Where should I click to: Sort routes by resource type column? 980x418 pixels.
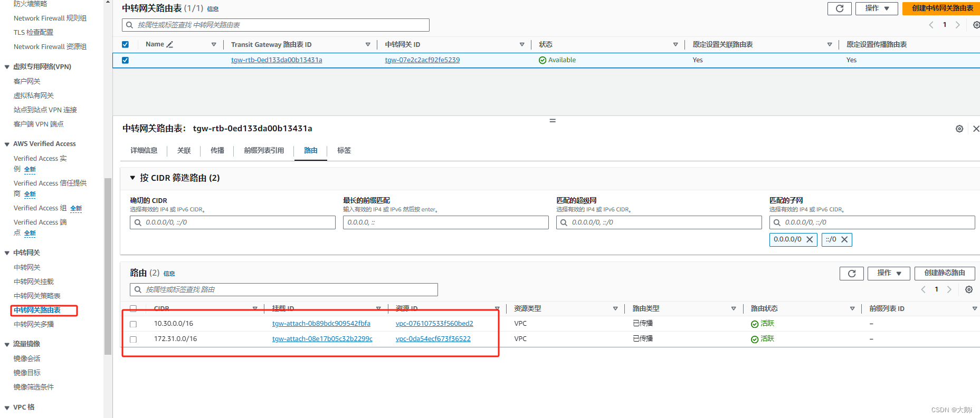coord(615,308)
